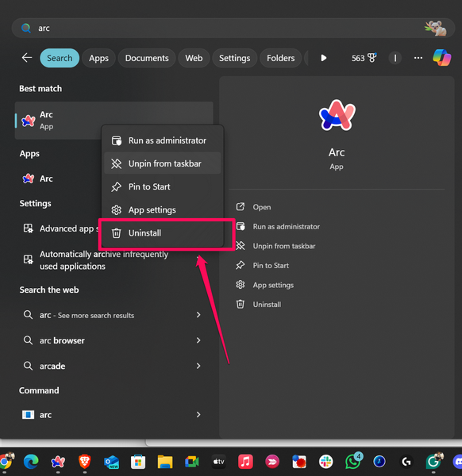Choose Unpin from taskbar in context menu

click(163, 163)
